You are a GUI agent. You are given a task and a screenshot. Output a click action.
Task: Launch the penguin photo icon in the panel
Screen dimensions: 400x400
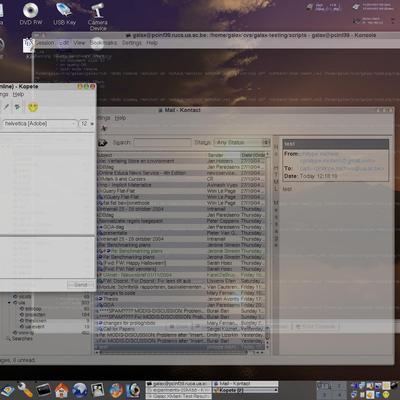tap(98, 390)
